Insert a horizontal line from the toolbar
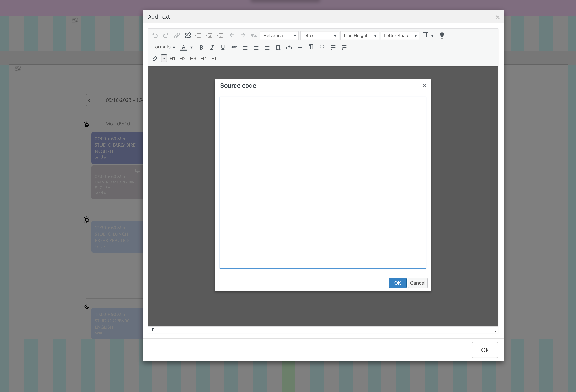This screenshot has height=392, width=576. pyautogui.click(x=300, y=47)
